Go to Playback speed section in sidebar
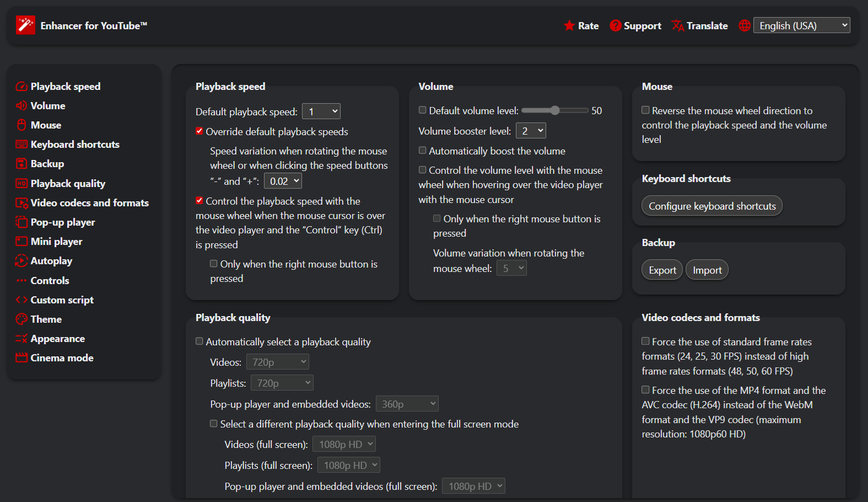 [x=66, y=87]
